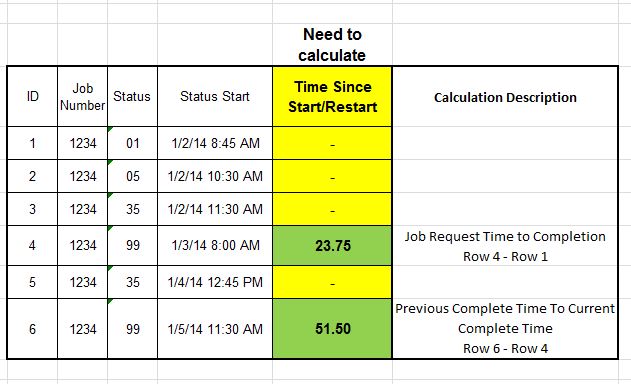The image size is (631, 384).
Task: Click status cell 05 in row 2
Action: click(132, 176)
